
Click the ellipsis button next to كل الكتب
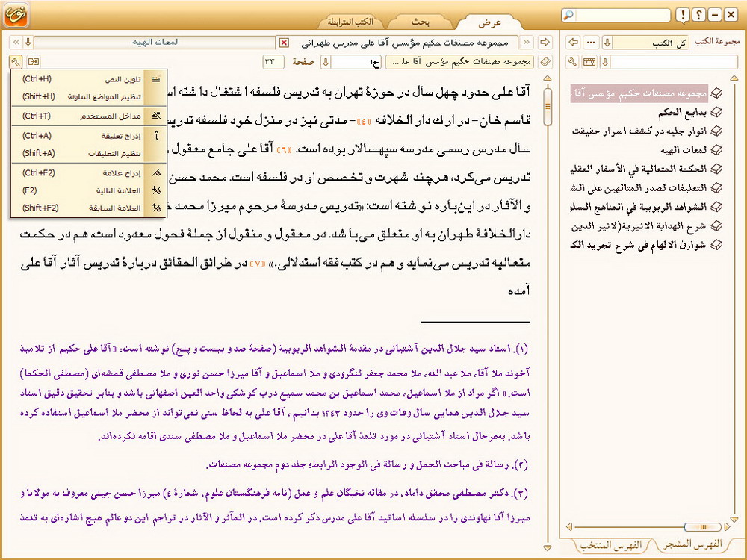pyautogui.click(x=591, y=42)
